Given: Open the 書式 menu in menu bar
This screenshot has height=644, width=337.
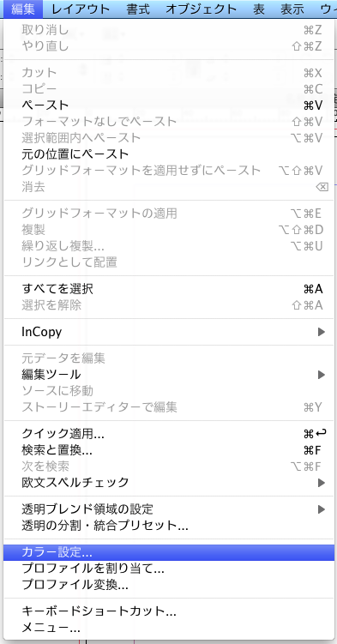Looking at the screenshot, I should pyautogui.click(x=138, y=9).
